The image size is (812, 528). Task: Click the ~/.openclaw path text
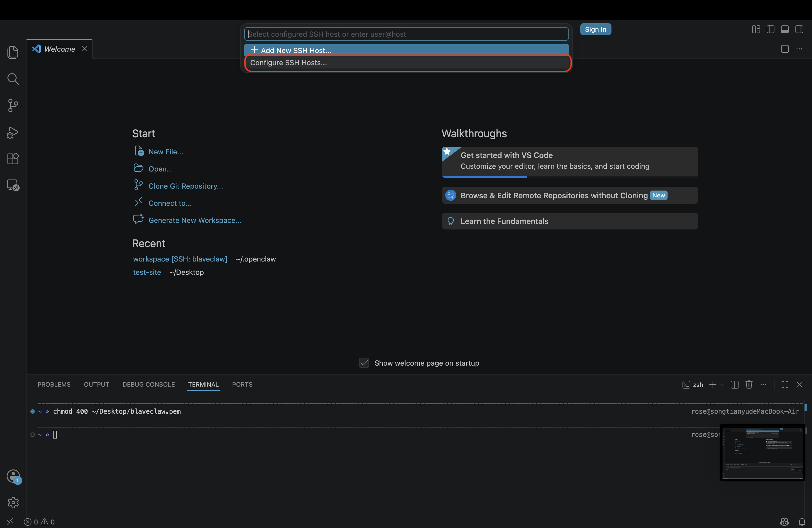pos(256,259)
